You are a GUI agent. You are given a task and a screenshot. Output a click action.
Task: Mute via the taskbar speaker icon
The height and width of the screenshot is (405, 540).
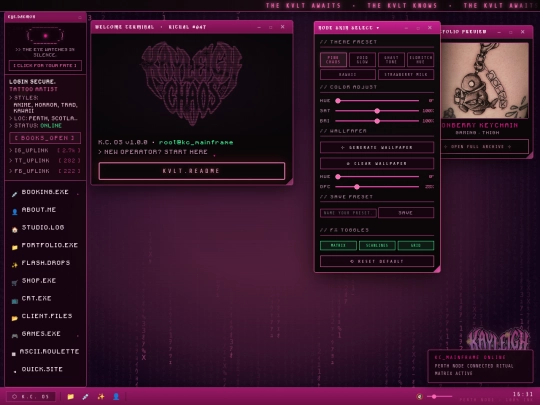point(419,396)
